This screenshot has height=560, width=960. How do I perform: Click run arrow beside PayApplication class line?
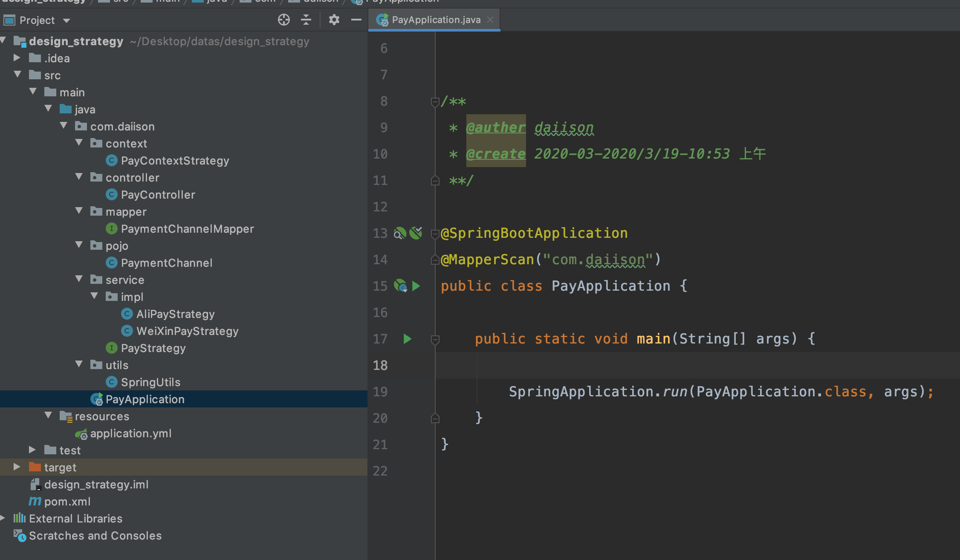pos(416,286)
